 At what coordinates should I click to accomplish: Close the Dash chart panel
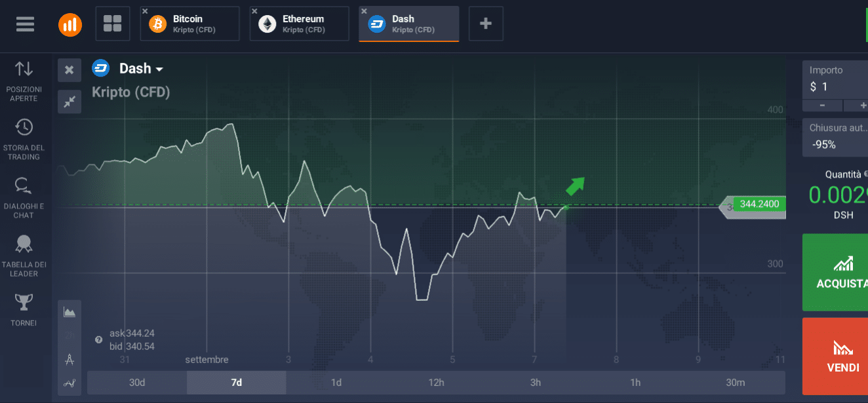69,70
